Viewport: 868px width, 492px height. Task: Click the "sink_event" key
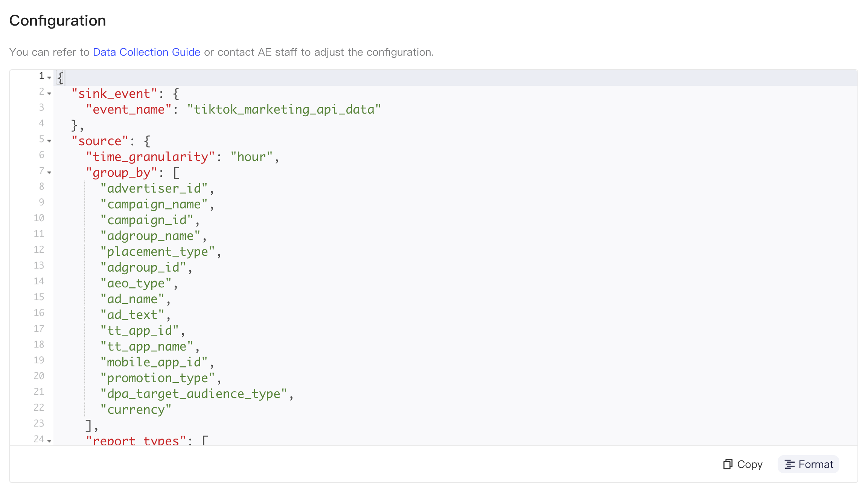pyautogui.click(x=114, y=94)
